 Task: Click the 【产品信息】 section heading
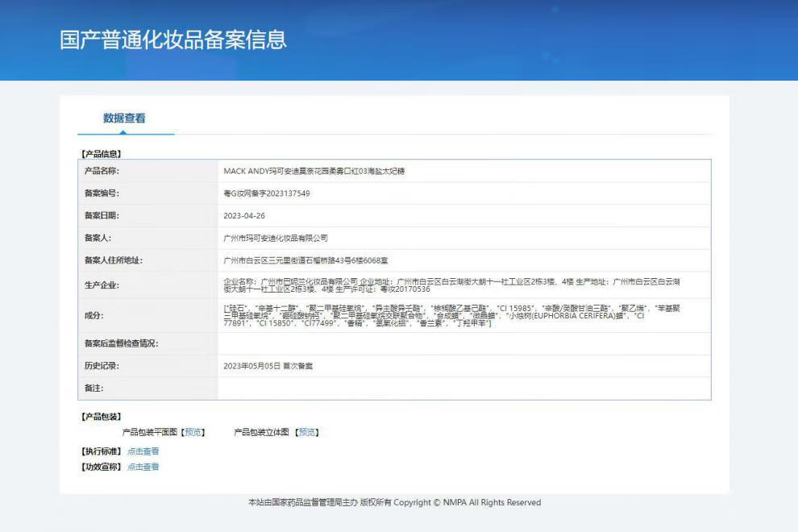pos(102,154)
